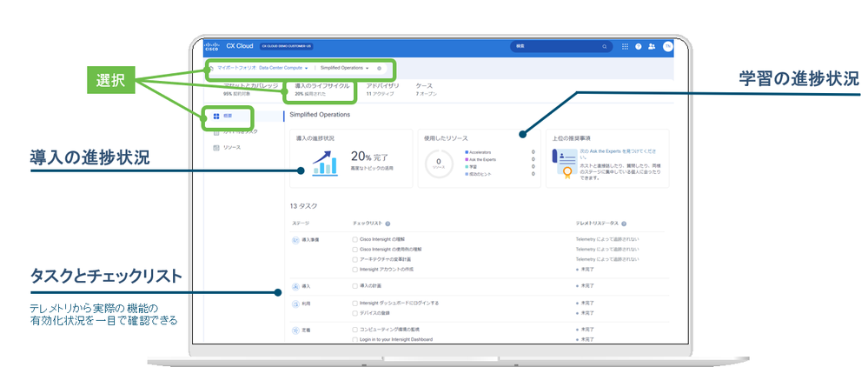
Task: Click the 概要 grid icon in sidebar
Action: tap(216, 117)
